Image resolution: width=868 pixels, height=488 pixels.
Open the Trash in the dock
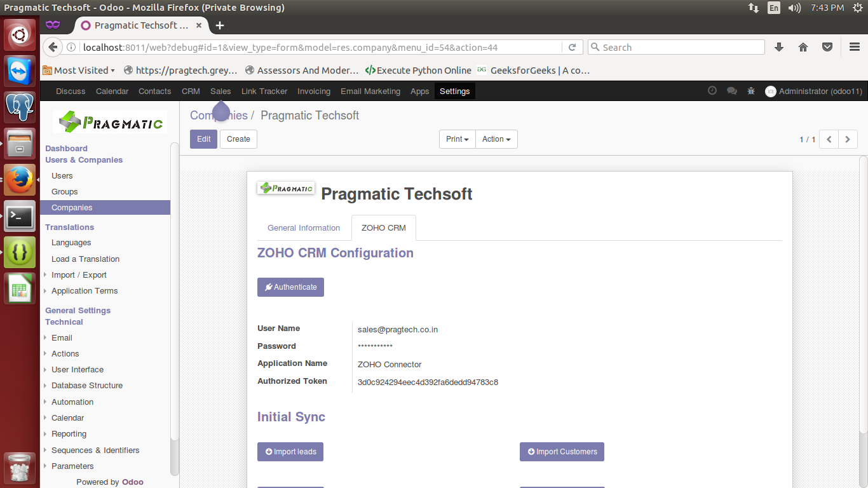[x=20, y=468]
